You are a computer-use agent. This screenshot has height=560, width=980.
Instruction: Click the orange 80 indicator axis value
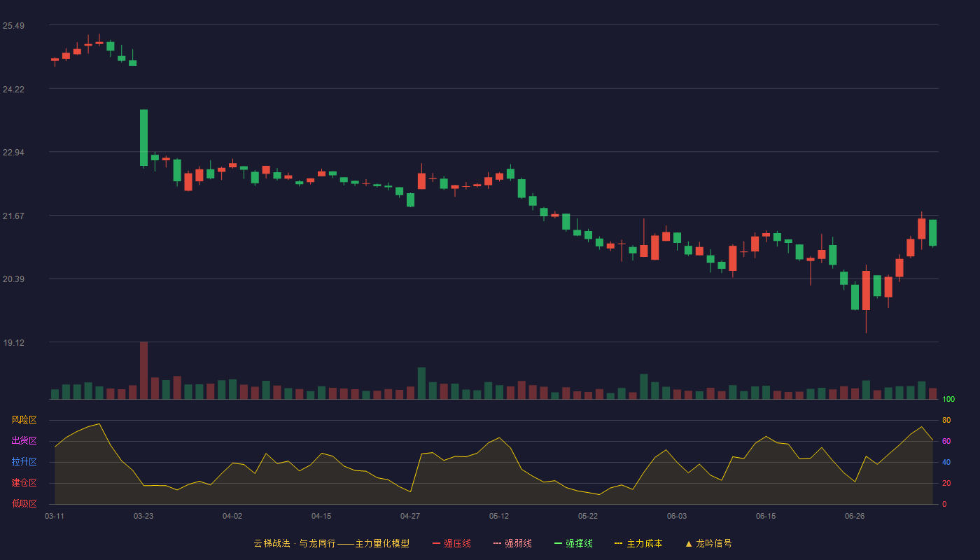click(946, 420)
